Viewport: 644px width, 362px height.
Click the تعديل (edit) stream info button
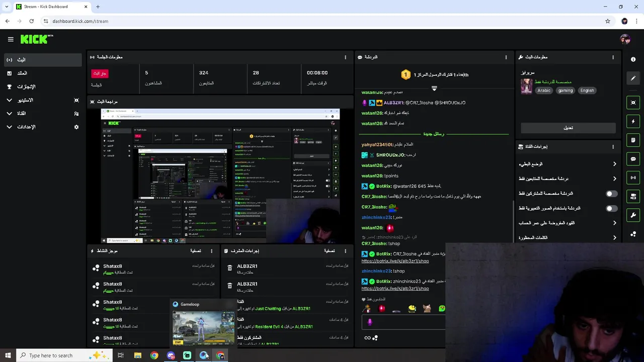(568, 128)
